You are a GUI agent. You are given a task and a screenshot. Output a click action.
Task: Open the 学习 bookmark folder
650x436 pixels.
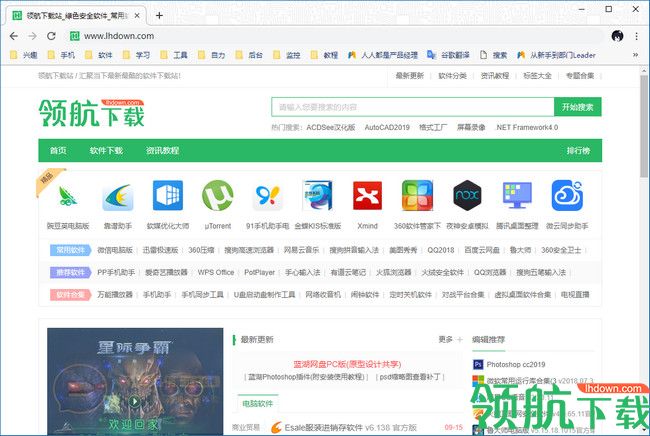[x=136, y=55]
